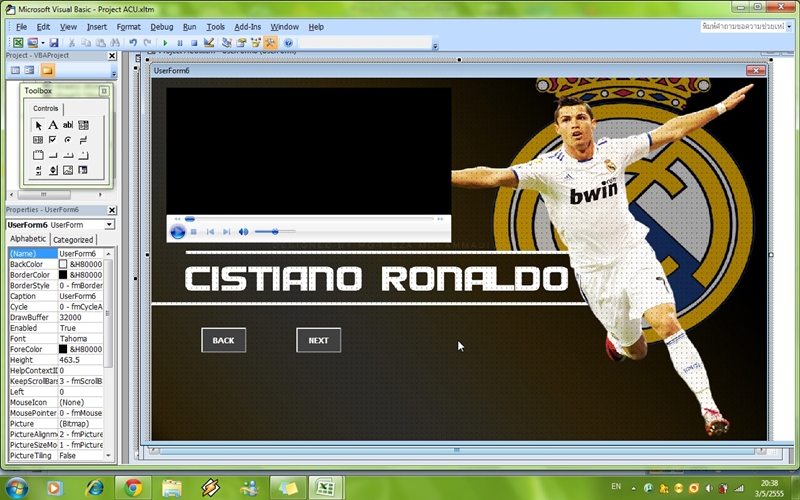Run the macro with the green play icon
Viewport: 800px width, 500px height.
(166, 43)
